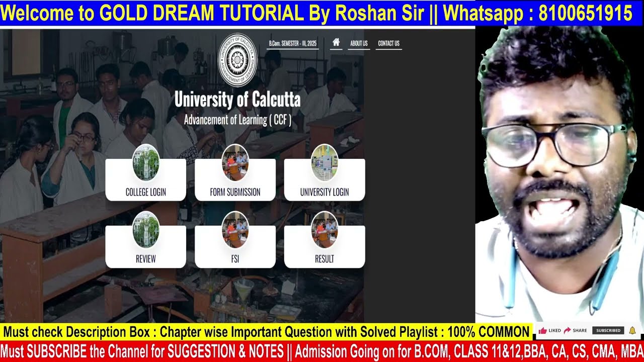The image size is (644, 362).
Task: Click the Advancement of Learning ( CCF ) subtitle
Action: 237,120
